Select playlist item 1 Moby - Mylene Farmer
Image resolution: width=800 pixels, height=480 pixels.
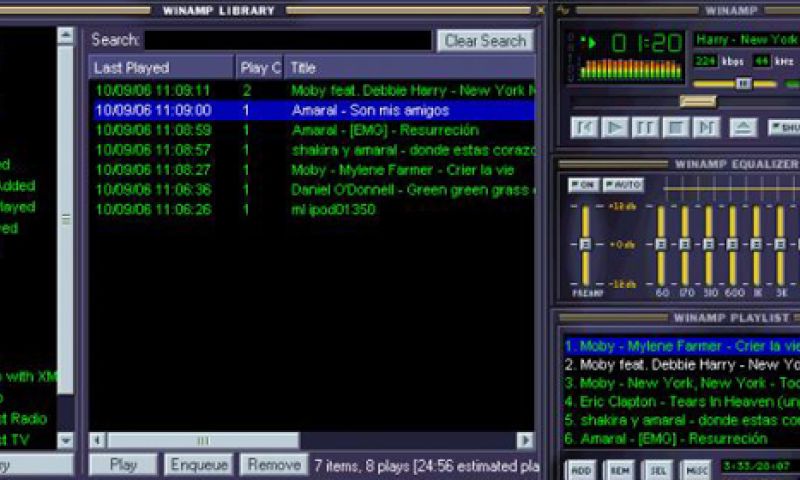pos(682,346)
